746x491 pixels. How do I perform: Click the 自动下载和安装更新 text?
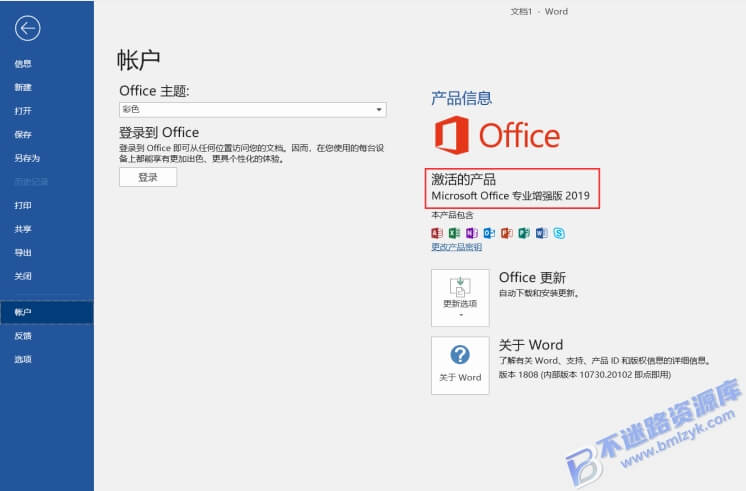(x=539, y=293)
